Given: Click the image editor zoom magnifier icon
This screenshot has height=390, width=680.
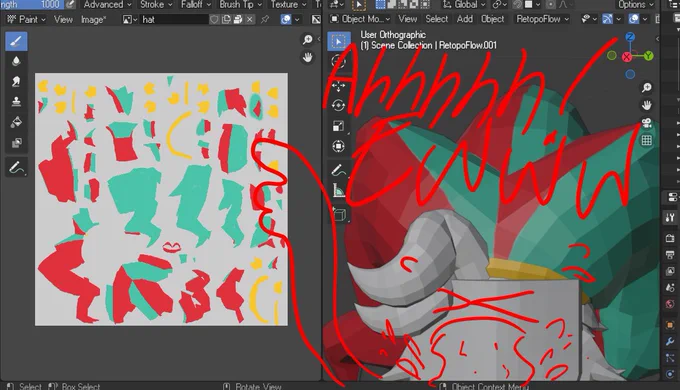Looking at the screenshot, I should 308,40.
